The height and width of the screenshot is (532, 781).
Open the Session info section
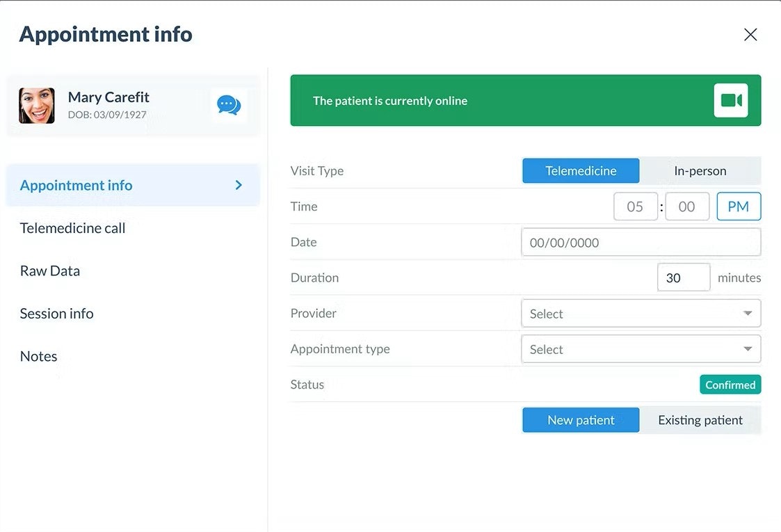point(56,314)
